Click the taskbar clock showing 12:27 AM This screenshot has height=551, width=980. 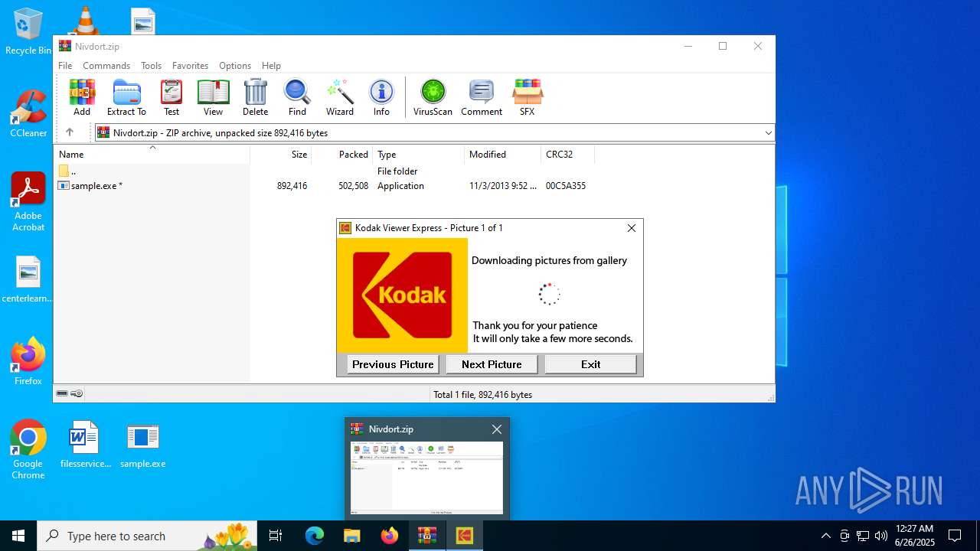915,536
